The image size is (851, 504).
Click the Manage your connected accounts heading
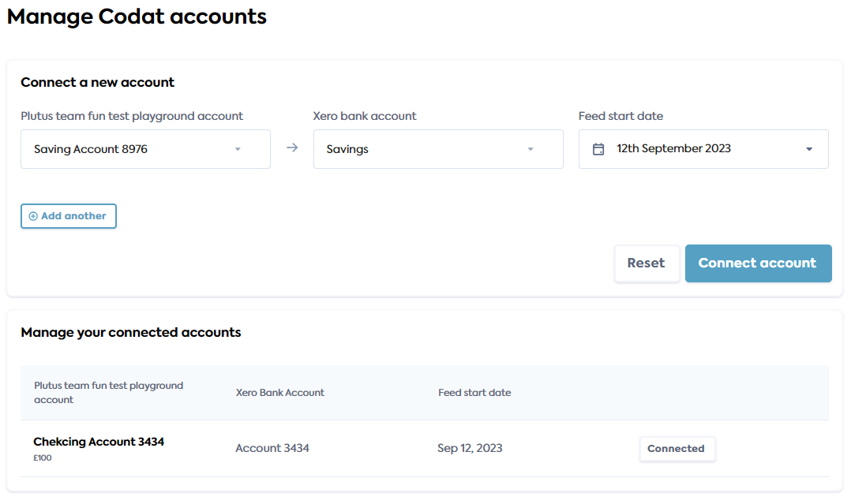point(131,332)
